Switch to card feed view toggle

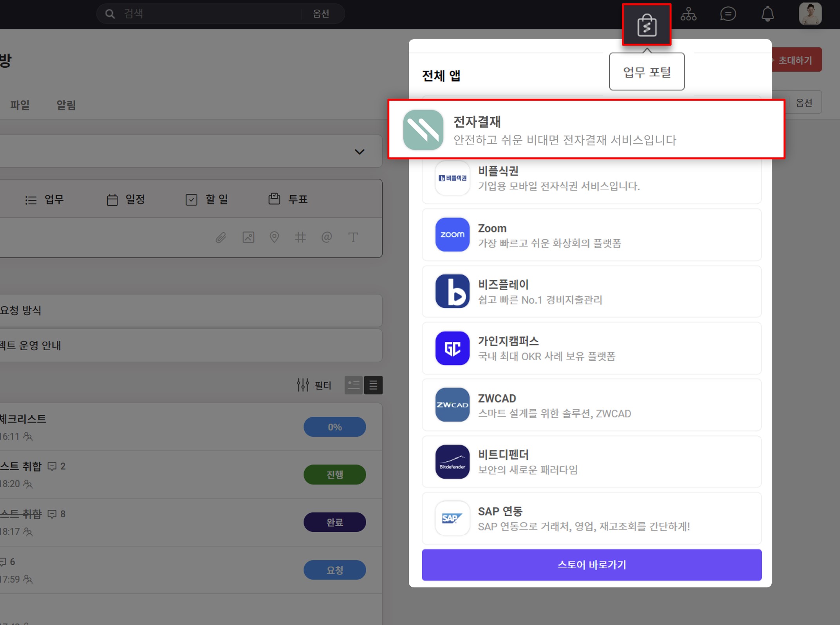click(x=354, y=385)
